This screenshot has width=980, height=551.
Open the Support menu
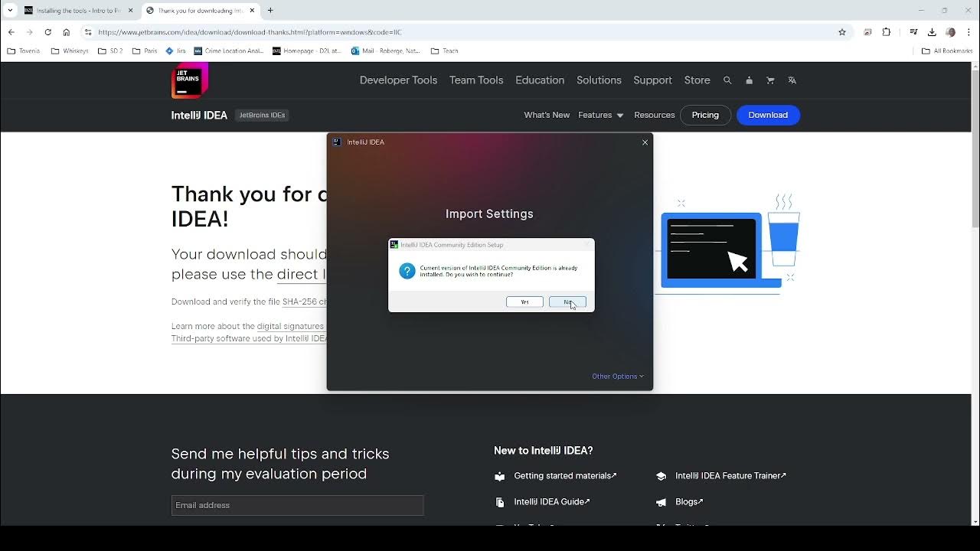[x=652, y=80]
